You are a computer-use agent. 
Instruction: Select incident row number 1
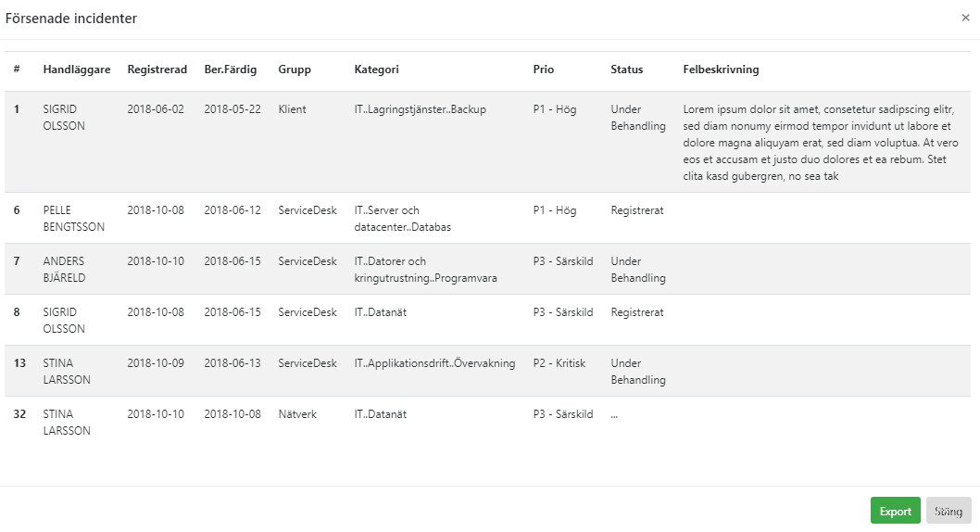pyautogui.click(x=487, y=142)
